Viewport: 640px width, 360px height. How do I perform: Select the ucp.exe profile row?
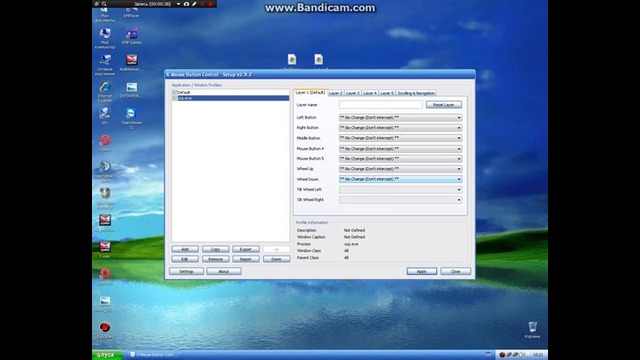(231, 98)
